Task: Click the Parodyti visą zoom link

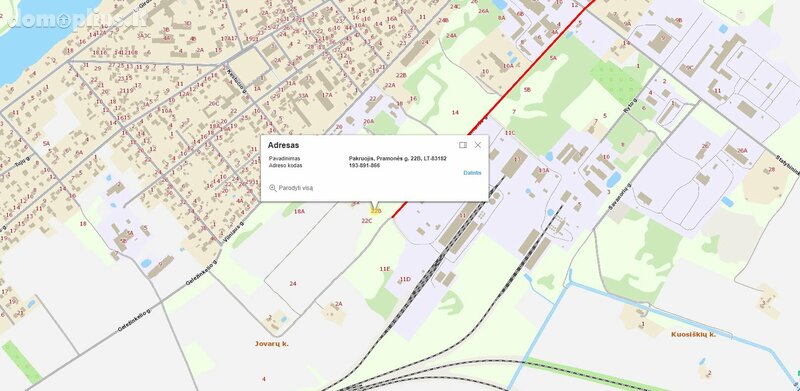Action: [296, 188]
